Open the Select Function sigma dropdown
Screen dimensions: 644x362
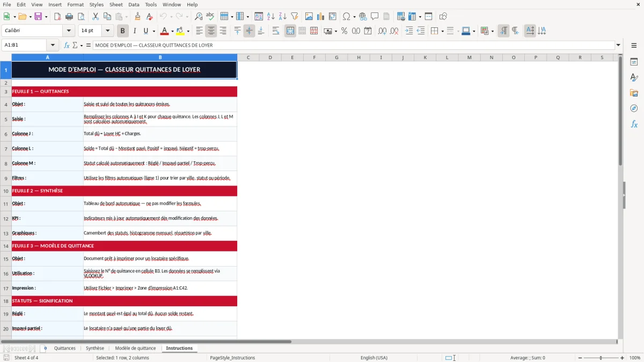[80, 46]
